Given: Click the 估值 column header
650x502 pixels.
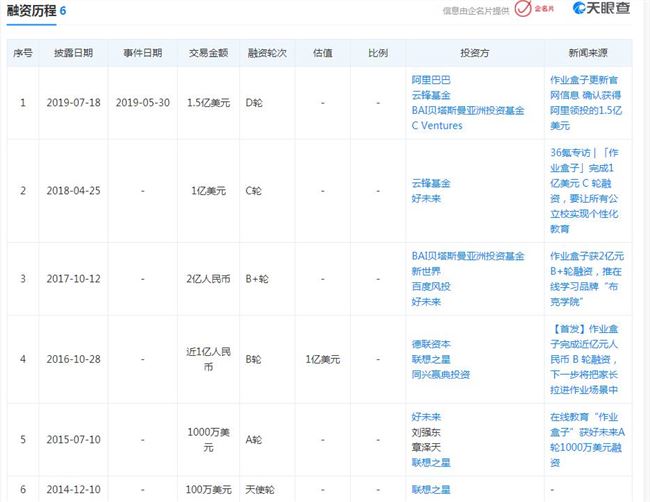Looking at the screenshot, I should click(323, 53).
